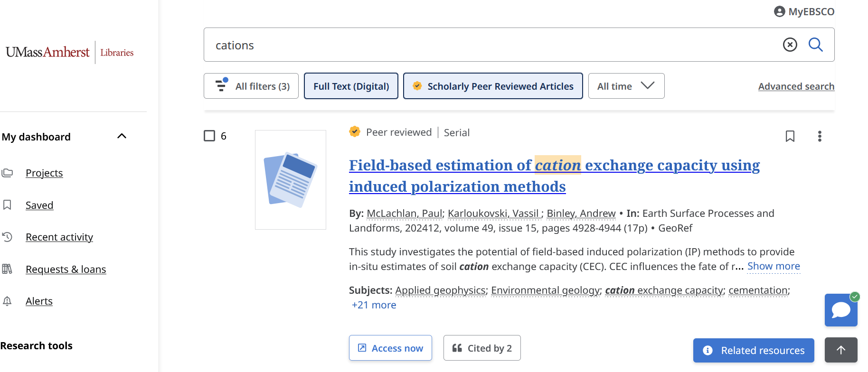Click the article thumbnail image
The height and width of the screenshot is (372, 868).
coord(291,180)
